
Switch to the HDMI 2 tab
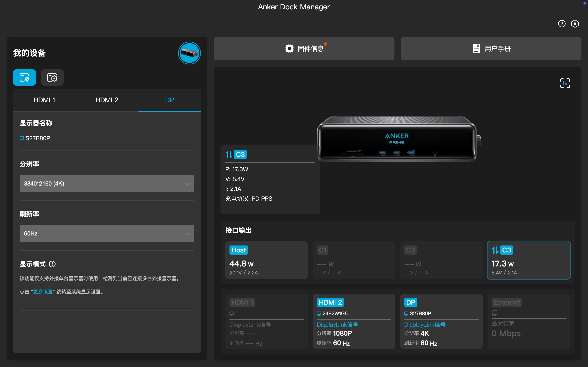tap(107, 100)
